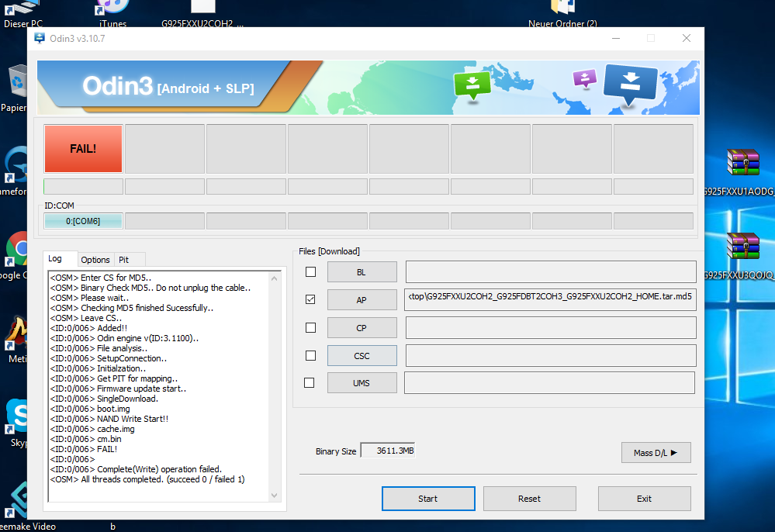Click the UMS file browse button
The height and width of the screenshot is (532, 775).
(x=362, y=383)
